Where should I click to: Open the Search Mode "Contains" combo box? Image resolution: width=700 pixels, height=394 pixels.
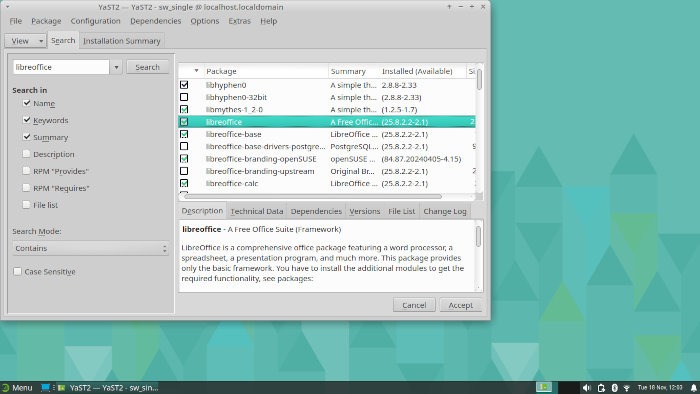(x=91, y=248)
